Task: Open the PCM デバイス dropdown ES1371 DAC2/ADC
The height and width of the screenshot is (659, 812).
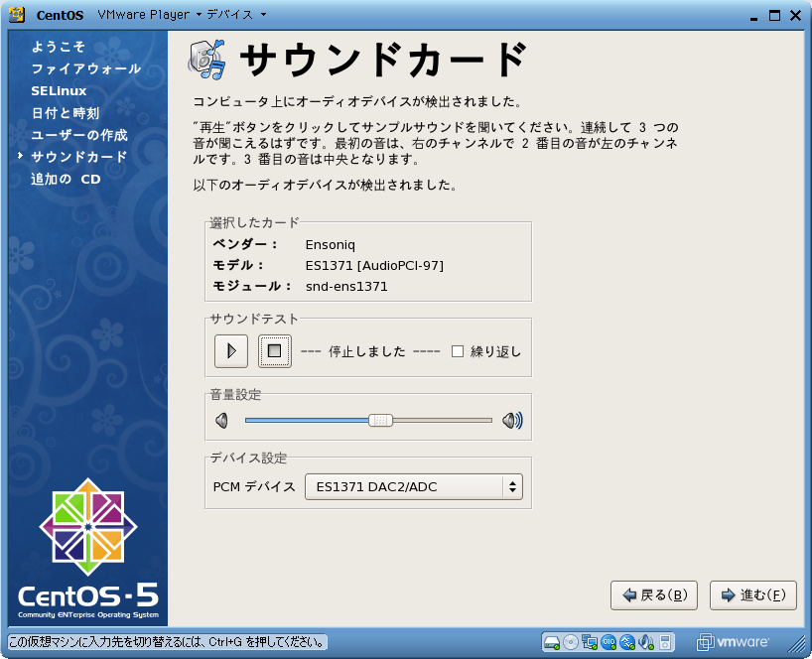Action: coord(413,486)
